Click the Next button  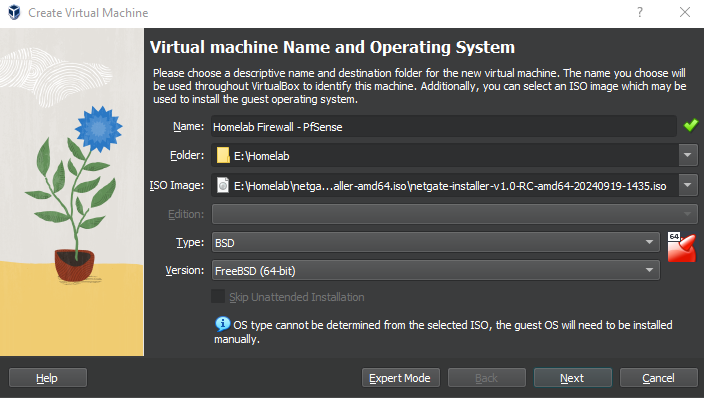pos(572,378)
